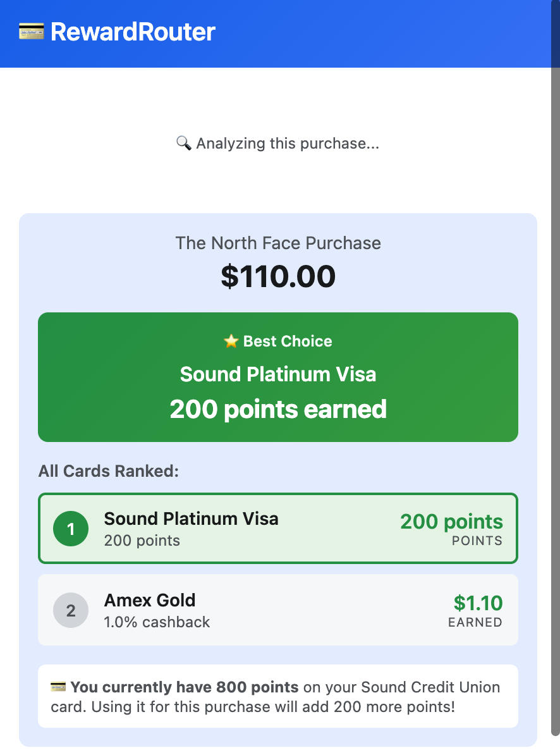
Task: Click the card icon in the points note
Action: coord(58,687)
